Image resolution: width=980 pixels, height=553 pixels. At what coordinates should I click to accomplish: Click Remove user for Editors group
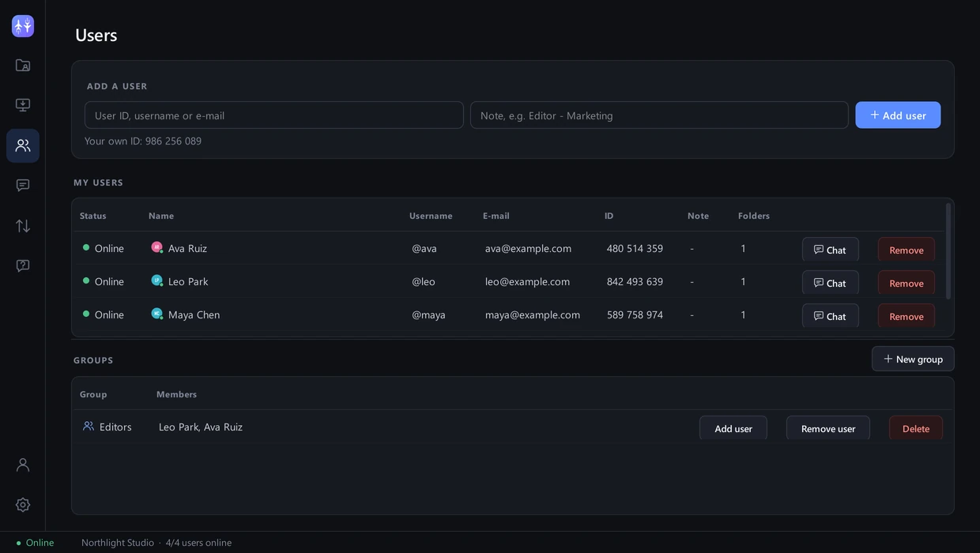[828, 428]
